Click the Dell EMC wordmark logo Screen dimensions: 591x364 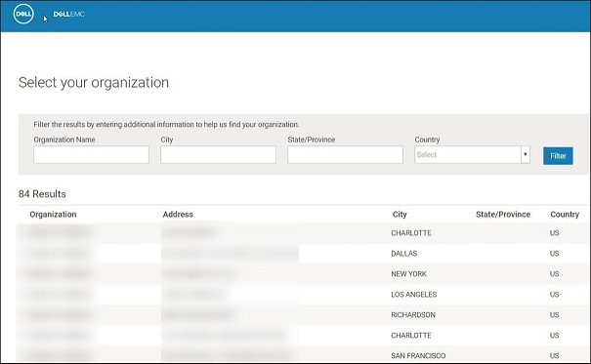(x=69, y=14)
